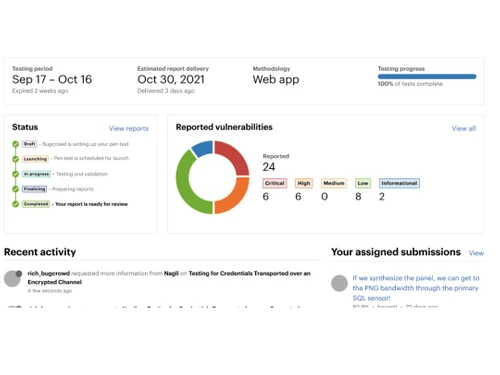Image resolution: width=500 pixels, height=375 pixels.
Task: Click the 'Recent activity' heading
Action: point(40,252)
